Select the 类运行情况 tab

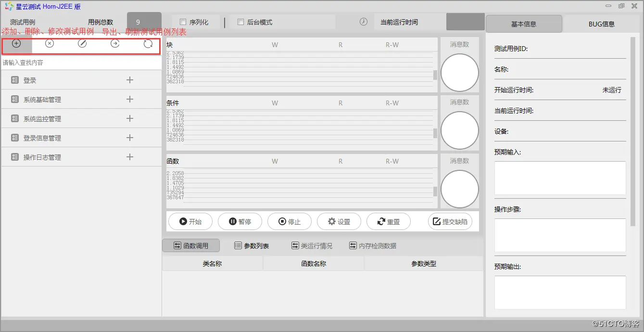312,246
